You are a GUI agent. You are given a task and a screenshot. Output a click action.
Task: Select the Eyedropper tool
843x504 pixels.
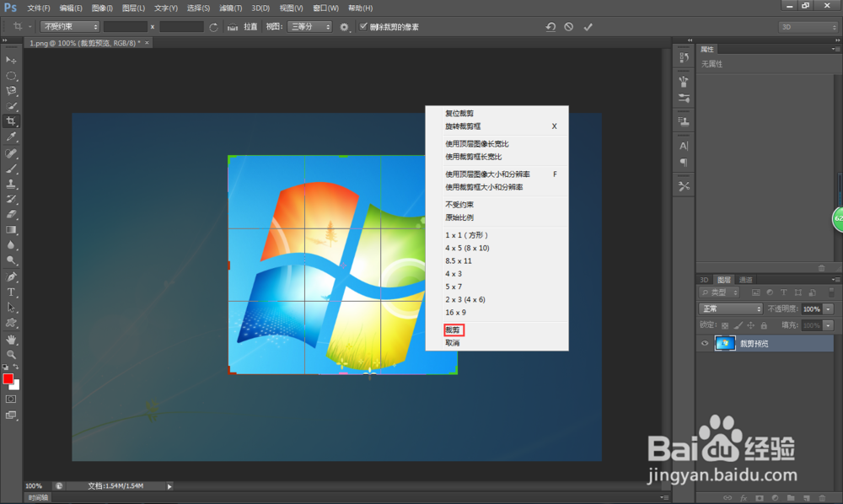(11, 137)
